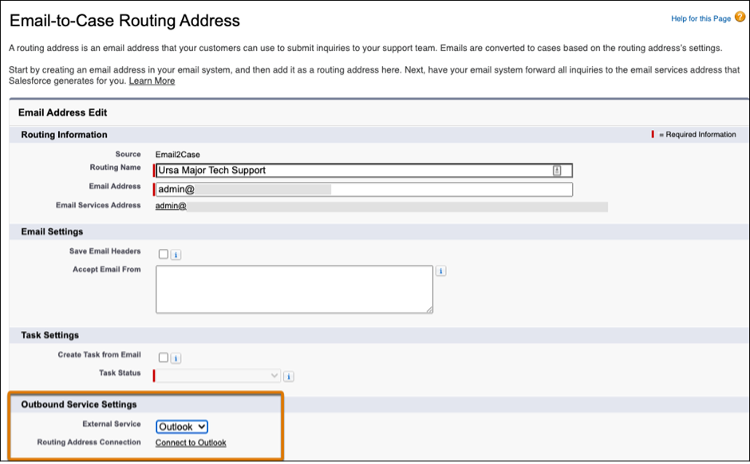The image size is (750, 464).
Task: Click the orange help question mark icon
Action: [x=740, y=17]
